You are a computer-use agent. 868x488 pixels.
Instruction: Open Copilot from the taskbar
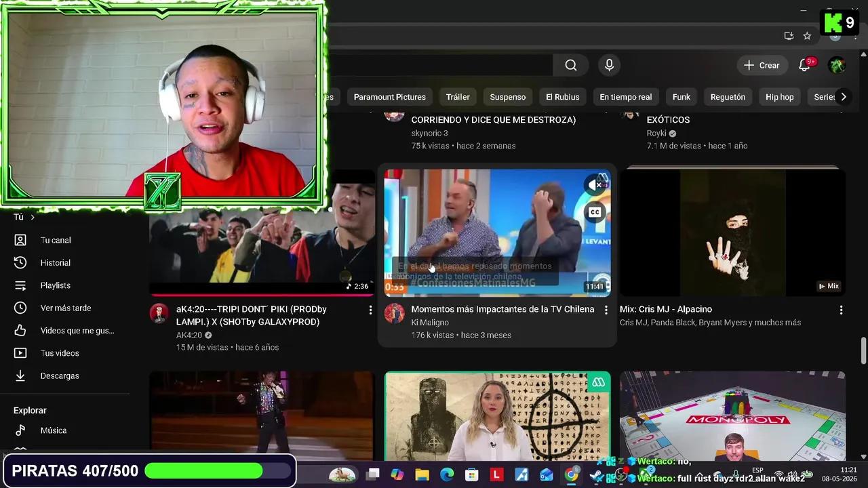[397, 474]
